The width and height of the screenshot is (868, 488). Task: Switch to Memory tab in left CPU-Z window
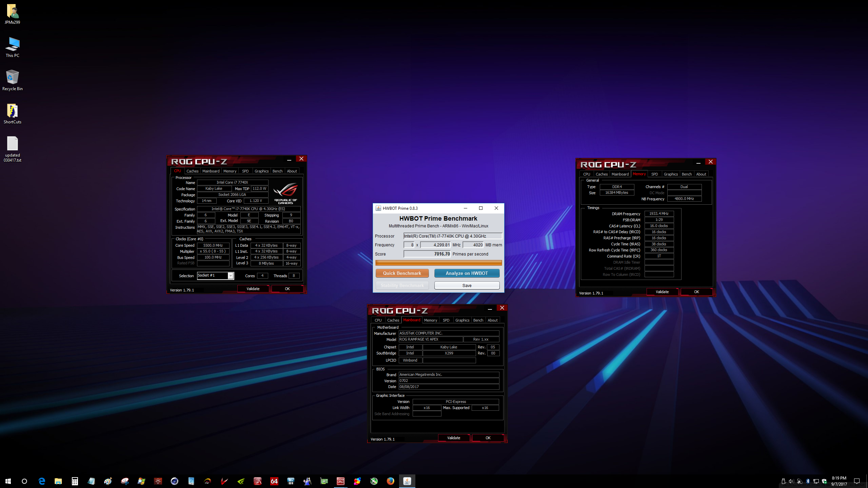click(x=230, y=171)
